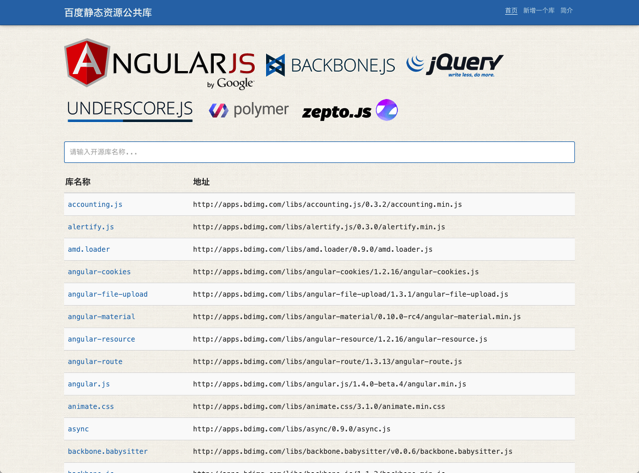Open the 首页 nav link

point(511,11)
